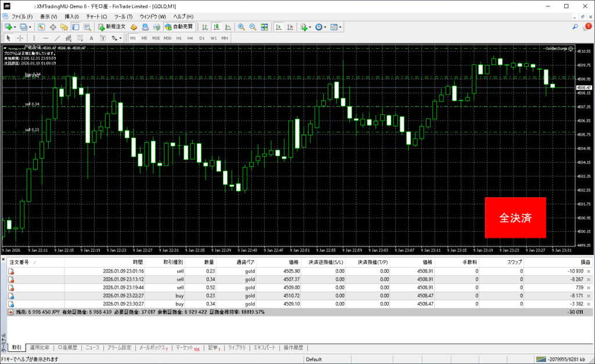The image size is (595, 364).
Task: Click the zoom in magnifier icon
Action: (x=241, y=27)
